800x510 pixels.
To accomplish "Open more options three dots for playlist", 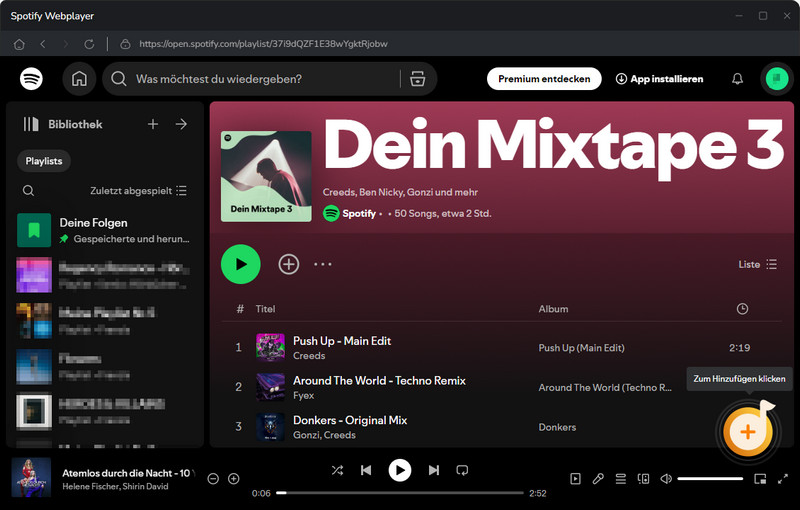I will click(x=322, y=264).
